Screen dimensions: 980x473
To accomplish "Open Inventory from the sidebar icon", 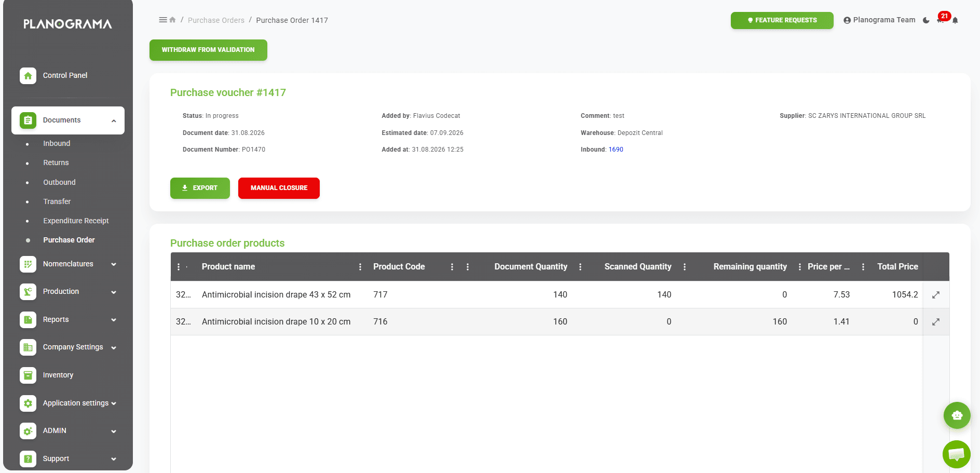I will click(28, 375).
